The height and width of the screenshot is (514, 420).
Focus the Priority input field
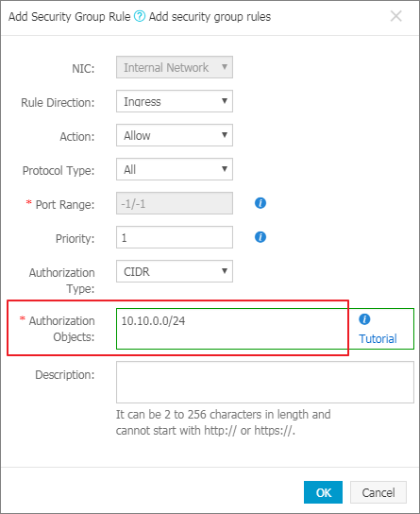175,237
